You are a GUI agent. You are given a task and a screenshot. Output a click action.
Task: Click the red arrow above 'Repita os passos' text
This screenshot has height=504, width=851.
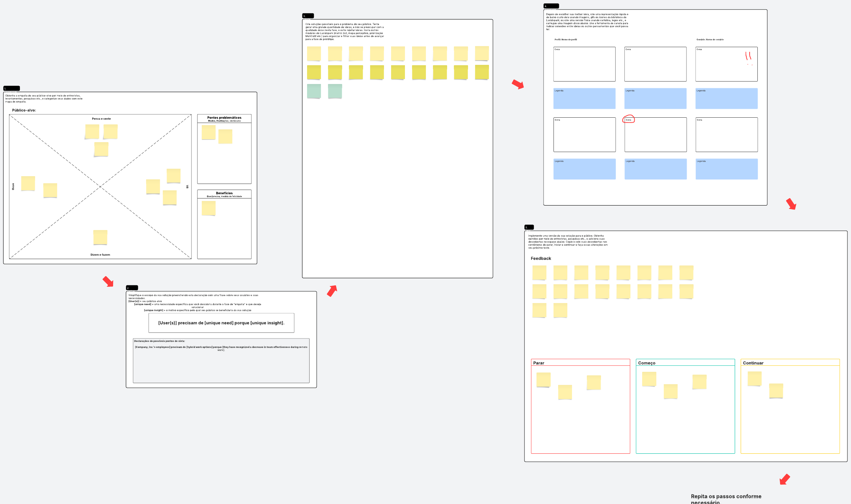(x=785, y=479)
